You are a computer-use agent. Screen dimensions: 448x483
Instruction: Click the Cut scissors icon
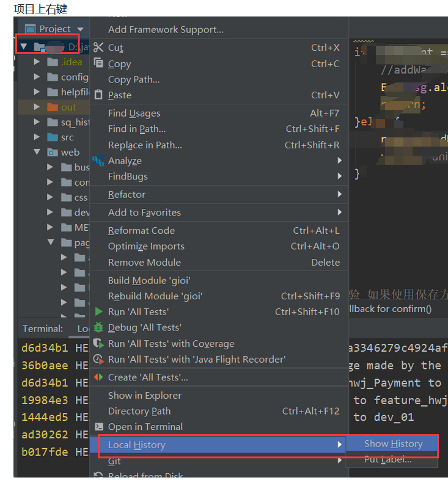coord(98,47)
